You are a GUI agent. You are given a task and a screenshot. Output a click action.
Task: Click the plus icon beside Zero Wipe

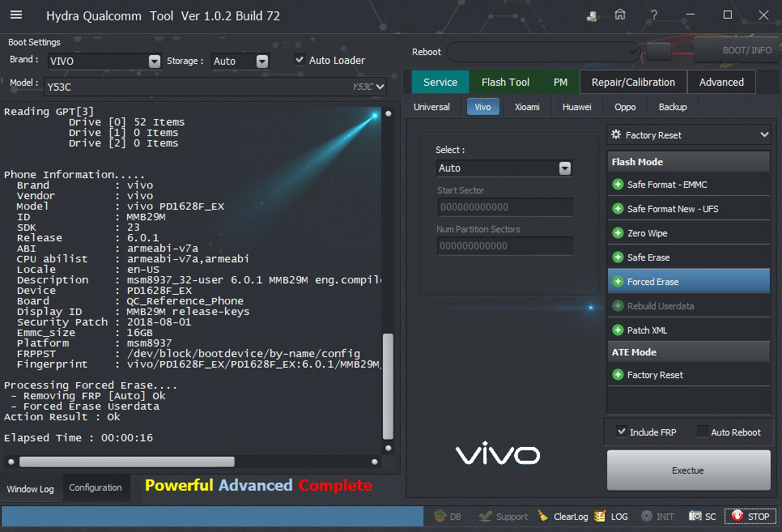pyautogui.click(x=618, y=233)
